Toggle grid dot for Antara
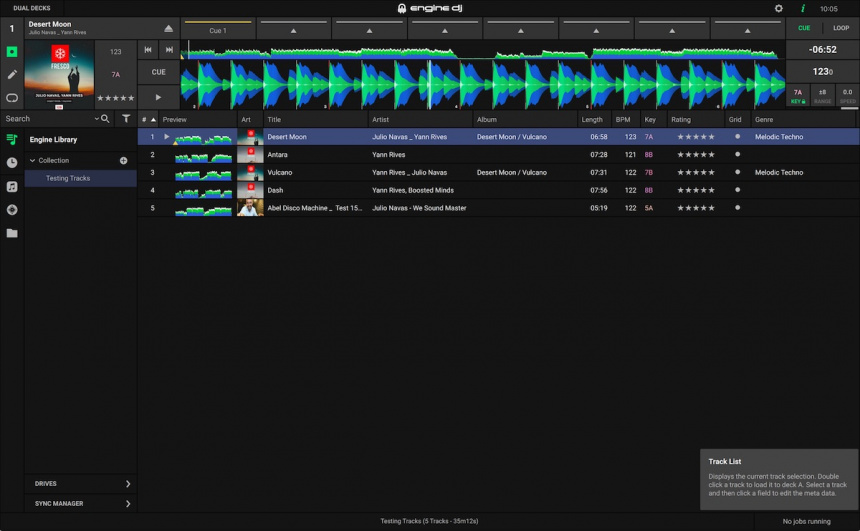The height and width of the screenshot is (531, 860). click(737, 154)
